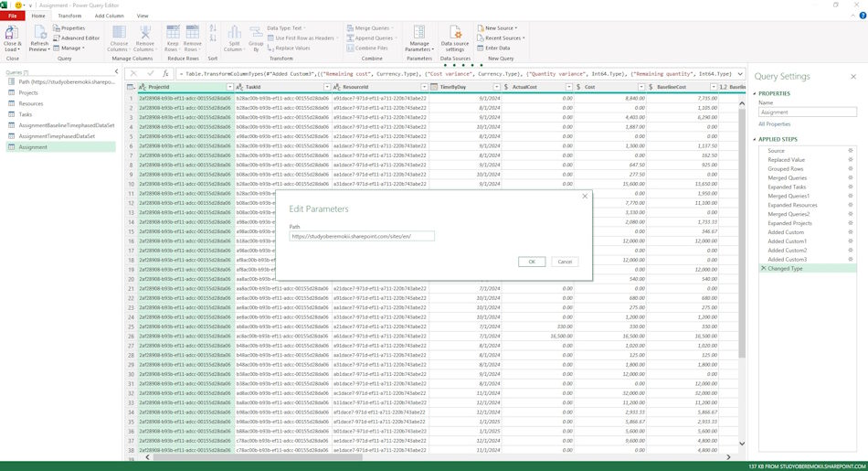
Task: Delete the Changed Type step via X
Action: 763,268
